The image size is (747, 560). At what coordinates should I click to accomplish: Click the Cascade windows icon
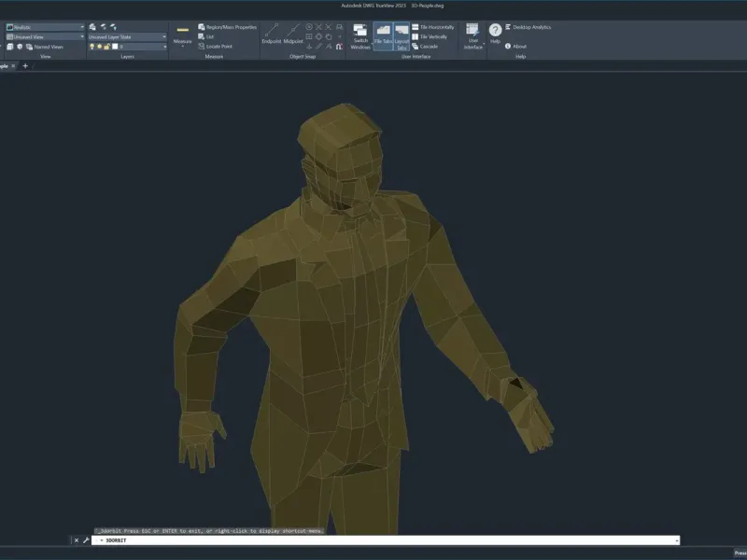coord(429,46)
